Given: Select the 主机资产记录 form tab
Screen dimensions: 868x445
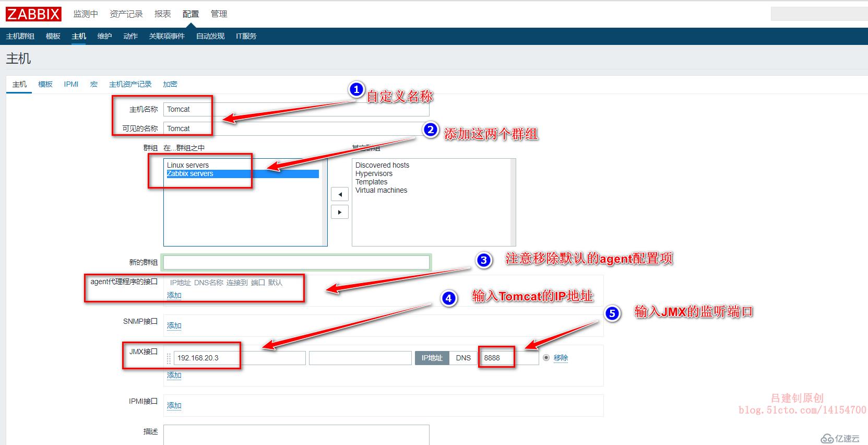Looking at the screenshot, I should pyautogui.click(x=130, y=84).
